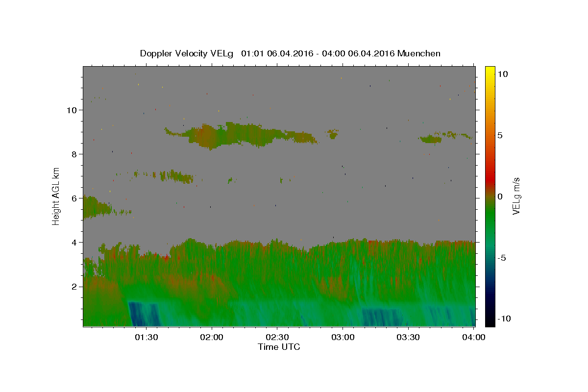The width and height of the screenshot is (588, 392).
Task: Click the 'Time UTC' axis label
Action: point(279,347)
